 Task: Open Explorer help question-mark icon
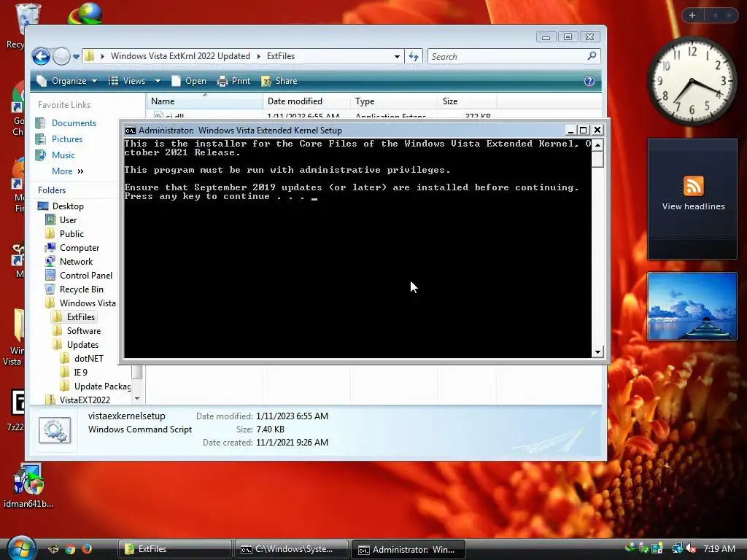coord(589,81)
